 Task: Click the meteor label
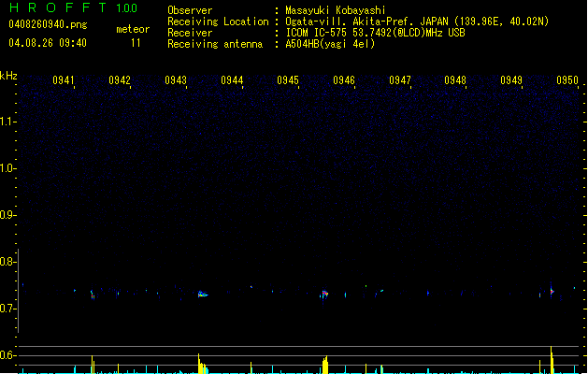tap(133, 29)
